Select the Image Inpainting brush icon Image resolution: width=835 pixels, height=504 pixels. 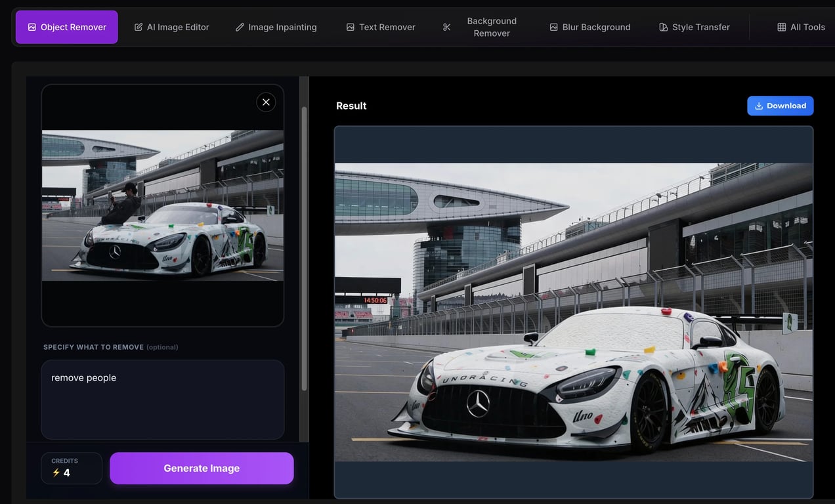click(240, 27)
